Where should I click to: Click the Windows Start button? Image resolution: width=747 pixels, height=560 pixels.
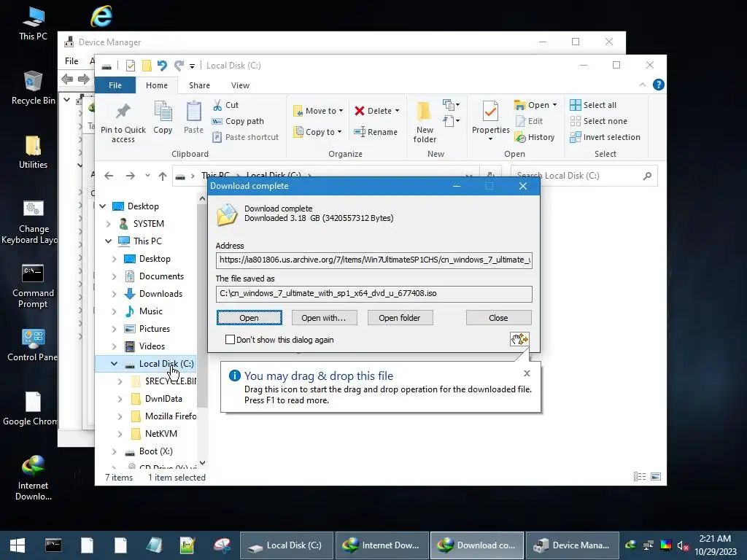click(18, 545)
